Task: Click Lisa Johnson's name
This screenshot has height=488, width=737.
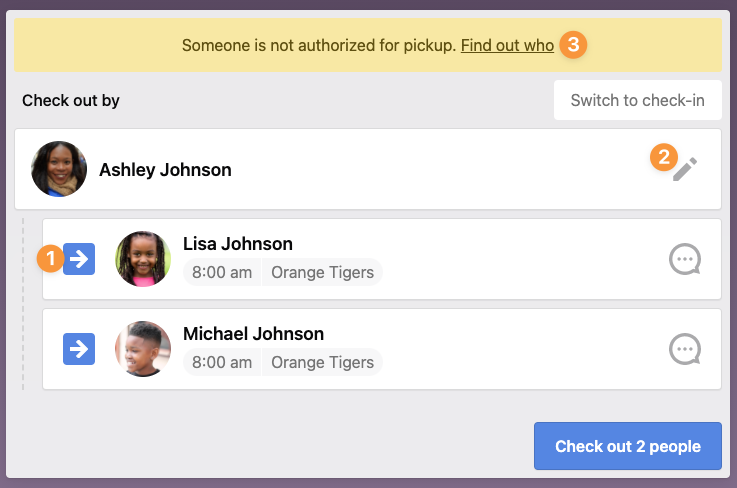Action: click(238, 244)
